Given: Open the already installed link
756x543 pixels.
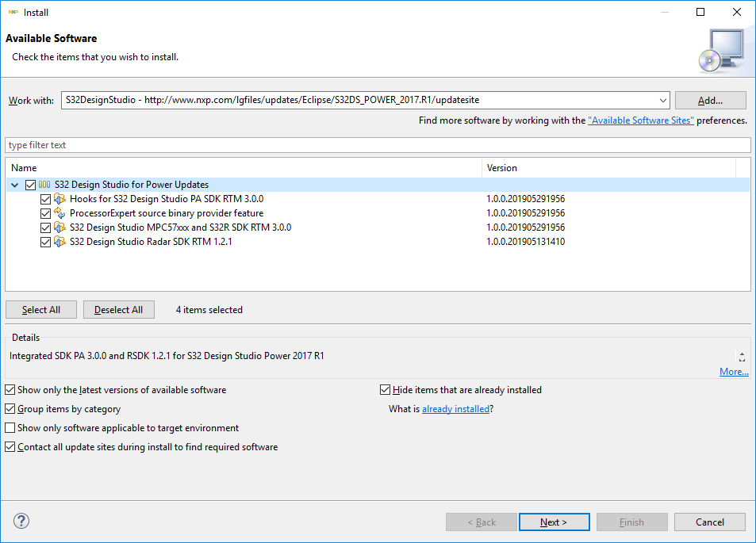Looking at the screenshot, I should pos(455,409).
